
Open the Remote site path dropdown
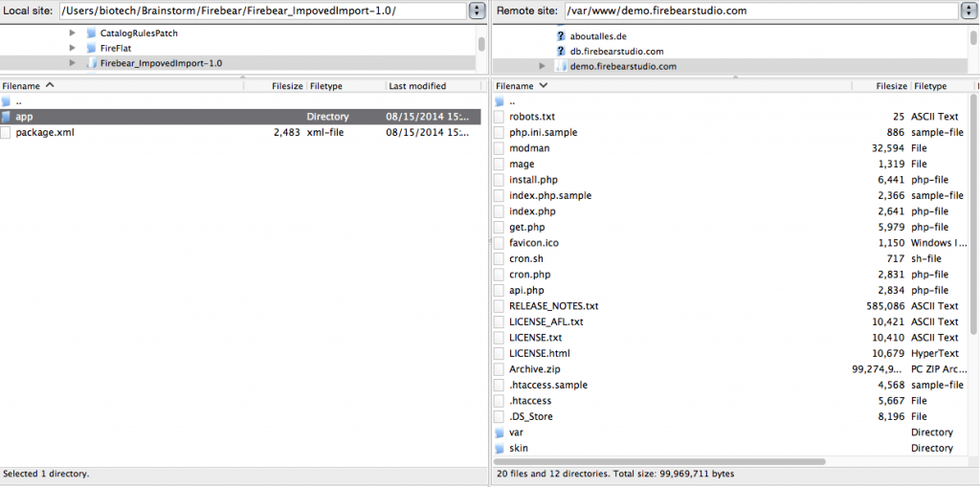coord(969,11)
